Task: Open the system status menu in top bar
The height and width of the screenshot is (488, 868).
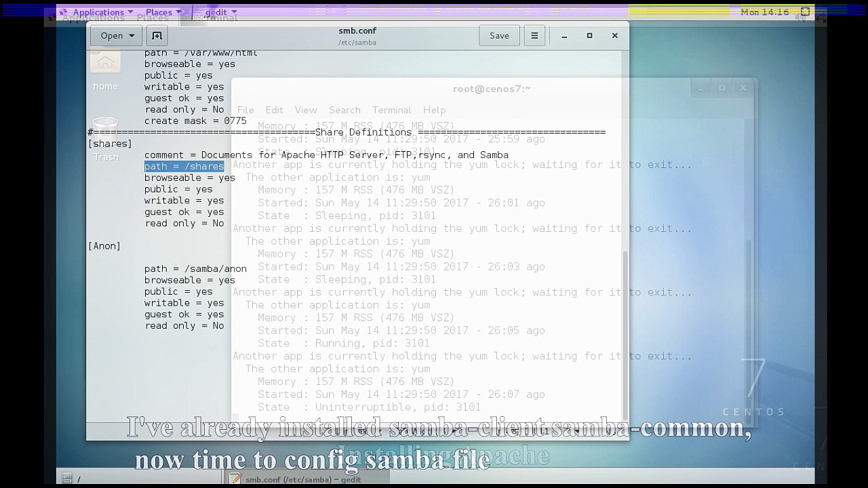Action: pyautogui.click(x=805, y=12)
